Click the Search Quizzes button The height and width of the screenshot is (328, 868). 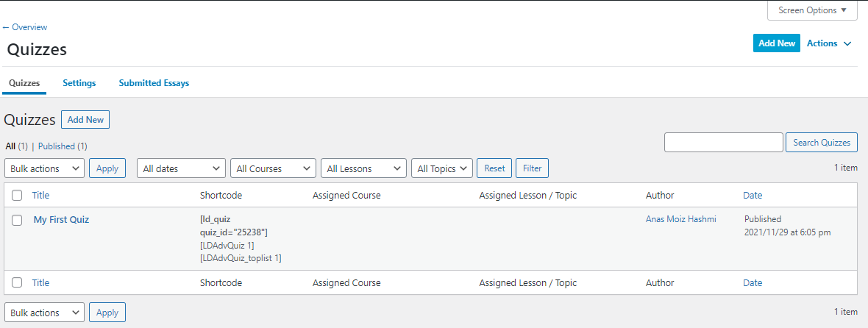[822, 143]
